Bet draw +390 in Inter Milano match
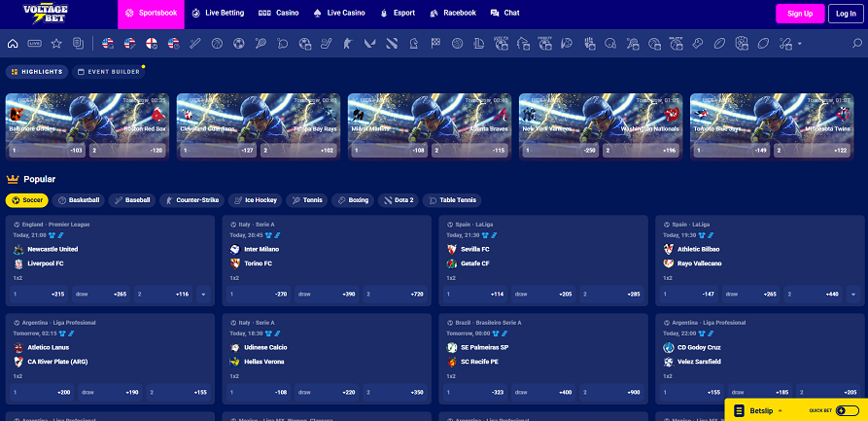The height and width of the screenshot is (421, 868). pos(327,295)
